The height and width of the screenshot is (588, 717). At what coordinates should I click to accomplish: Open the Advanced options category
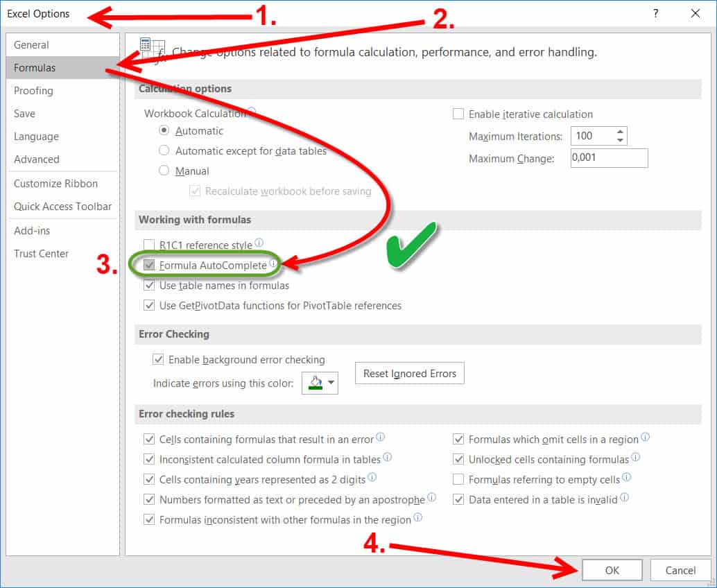(62, 159)
